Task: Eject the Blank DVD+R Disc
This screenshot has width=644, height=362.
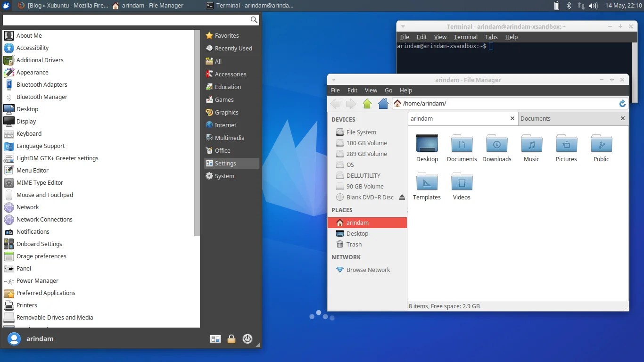Action: point(402,197)
